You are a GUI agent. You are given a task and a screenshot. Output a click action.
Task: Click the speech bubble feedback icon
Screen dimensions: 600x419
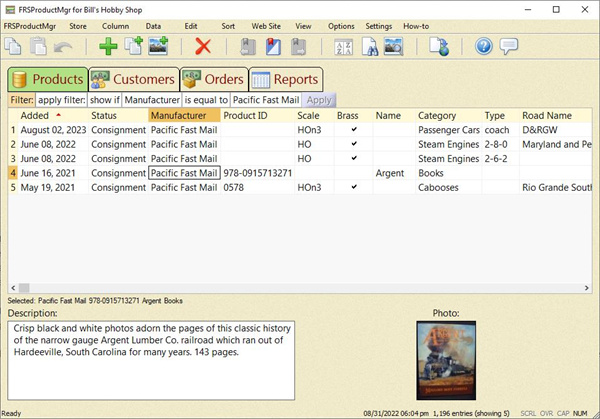[509, 46]
